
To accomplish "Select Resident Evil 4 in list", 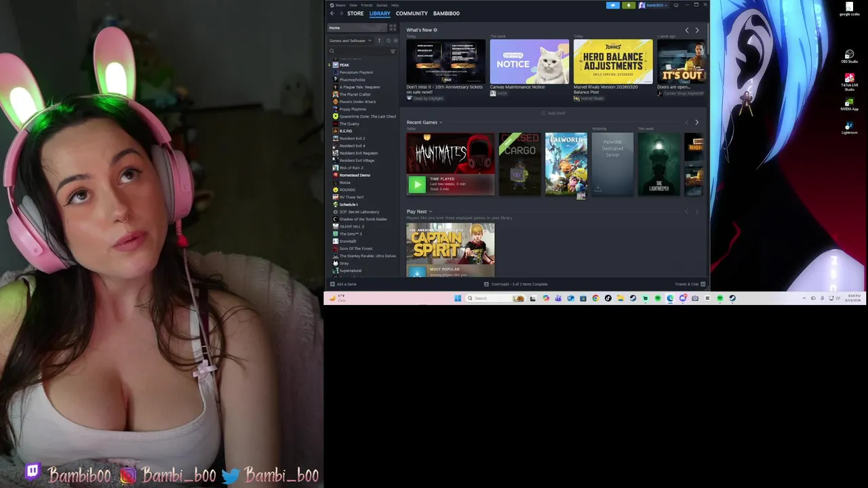I will [x=352, y=146].
